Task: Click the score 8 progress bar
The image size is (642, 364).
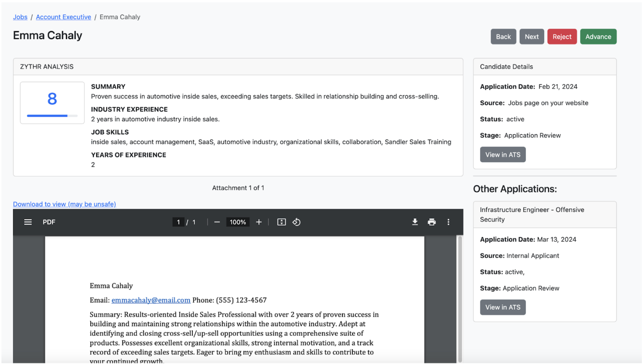Action: pyautogui.click(x=52, y=116)
